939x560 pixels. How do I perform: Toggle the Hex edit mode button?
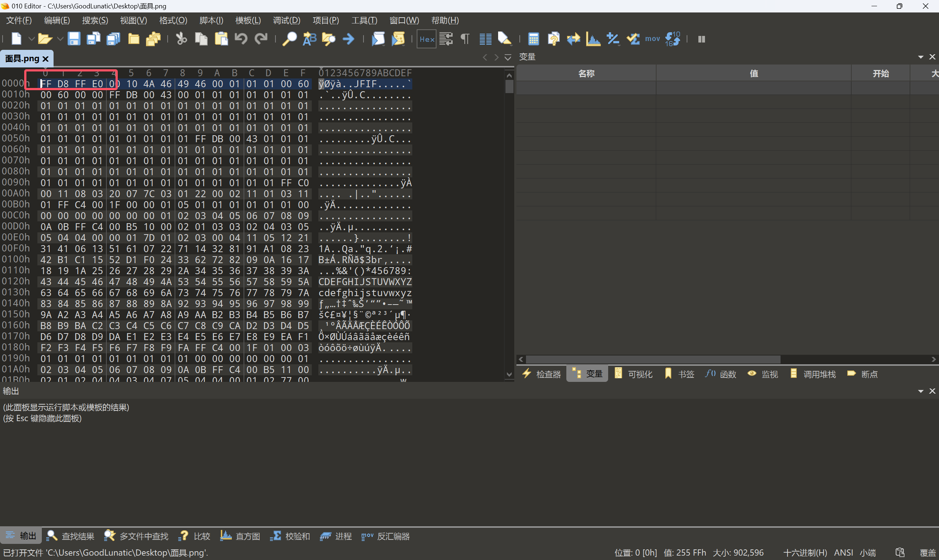point(427,39)
